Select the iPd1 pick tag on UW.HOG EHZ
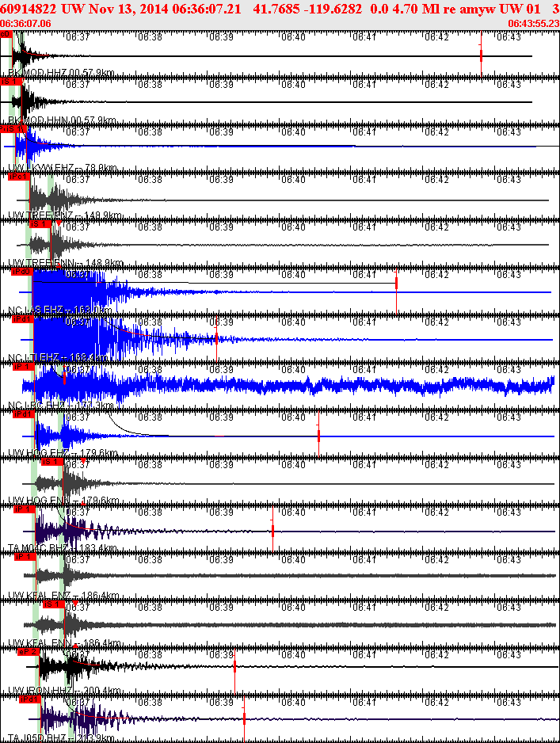 tap(25, 414)
